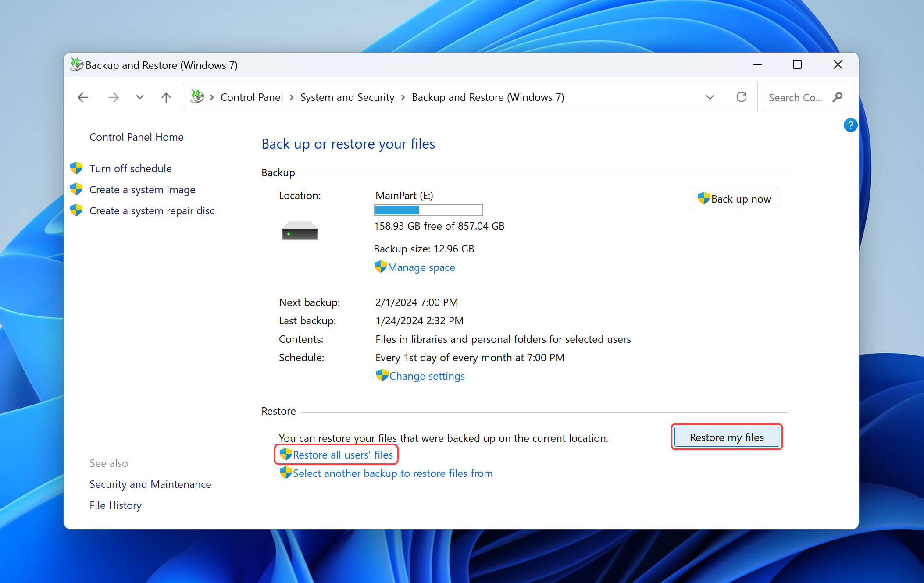
Task: Expand chevron after Control Panel breadcrumb
Action: (292, 97)
